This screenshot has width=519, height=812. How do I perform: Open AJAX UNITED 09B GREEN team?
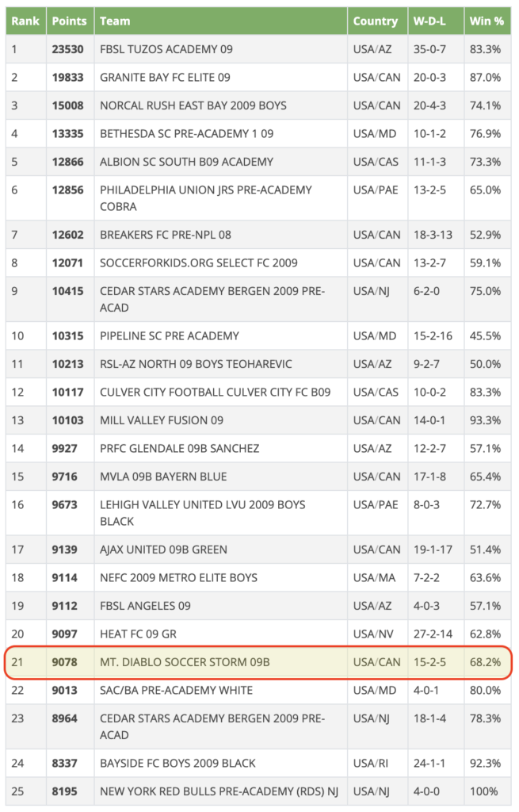click(163, 550)
